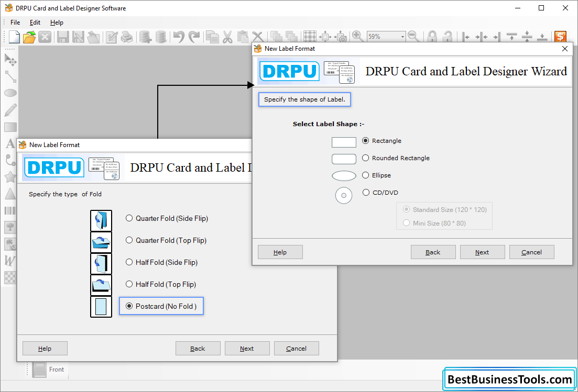Click the Zoom in magnifier icon
This screenshot has width=578, height=392.
pyautogui.click(x=357, y=37)
